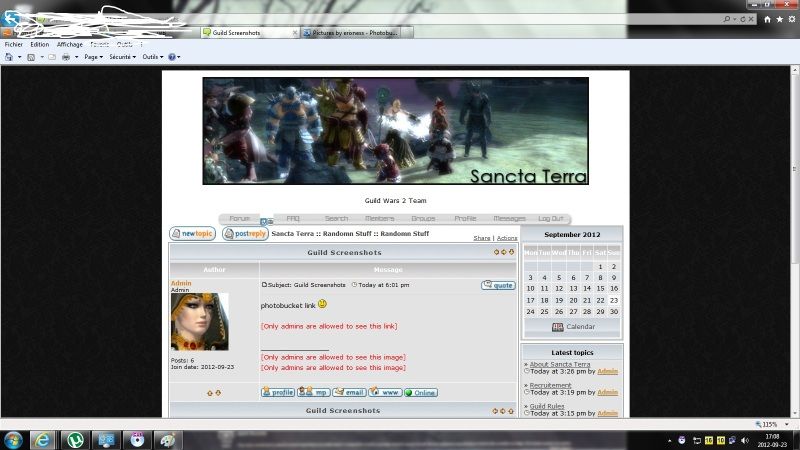
Task: Click the Admin username link above avatar
Action: click(x=181, y=283)
